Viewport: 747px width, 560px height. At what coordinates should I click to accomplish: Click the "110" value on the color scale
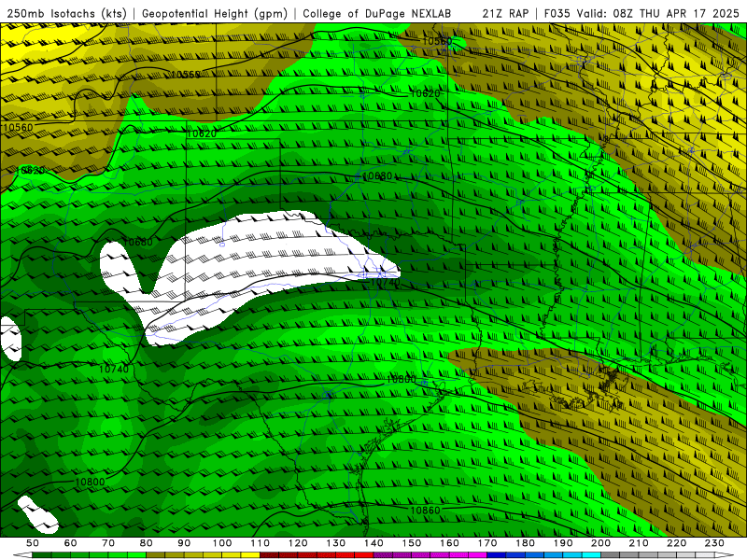(x=261, y=543)
